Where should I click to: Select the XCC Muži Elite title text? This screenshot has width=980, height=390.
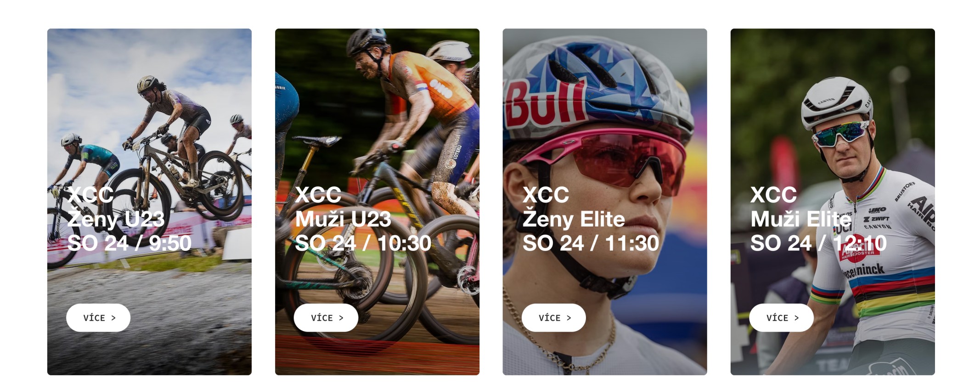click(x=801, y=207)
